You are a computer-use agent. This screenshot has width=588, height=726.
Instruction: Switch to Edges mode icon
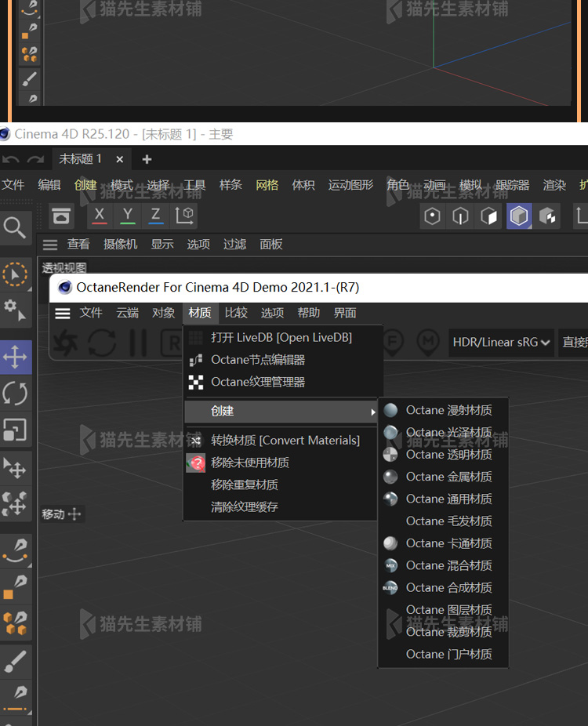click(x=460, y=216)
